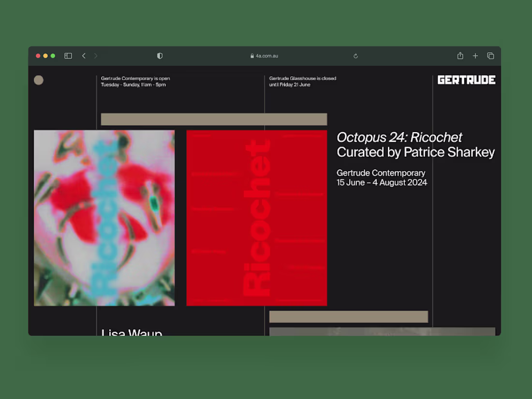
Task: Open the red Ricochet poster thumbnail
Action: [x=257, y=218]
